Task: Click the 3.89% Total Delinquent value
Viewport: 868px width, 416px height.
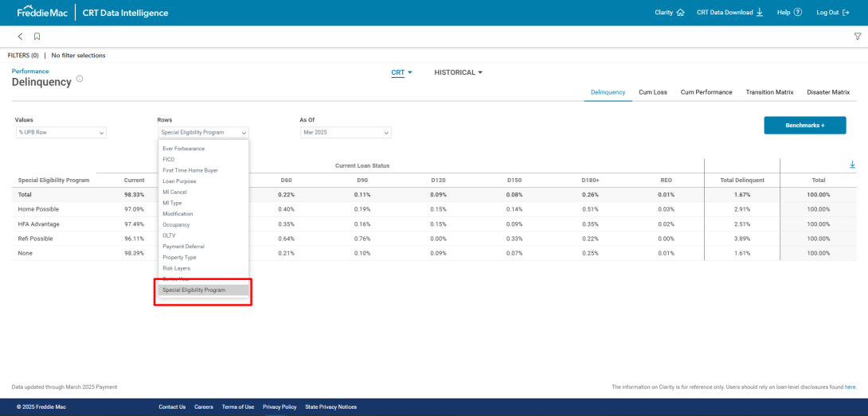Action: click(742, 239)
